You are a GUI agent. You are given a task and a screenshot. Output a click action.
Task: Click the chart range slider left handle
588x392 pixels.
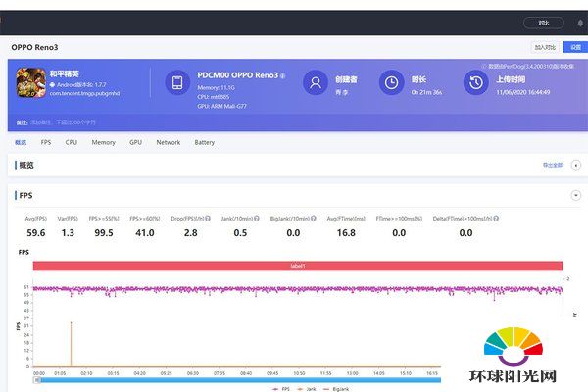click(37, 380)
